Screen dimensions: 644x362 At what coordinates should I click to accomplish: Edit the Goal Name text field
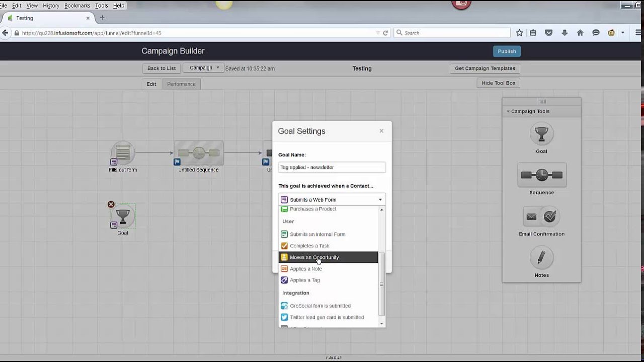pos(332,167)
